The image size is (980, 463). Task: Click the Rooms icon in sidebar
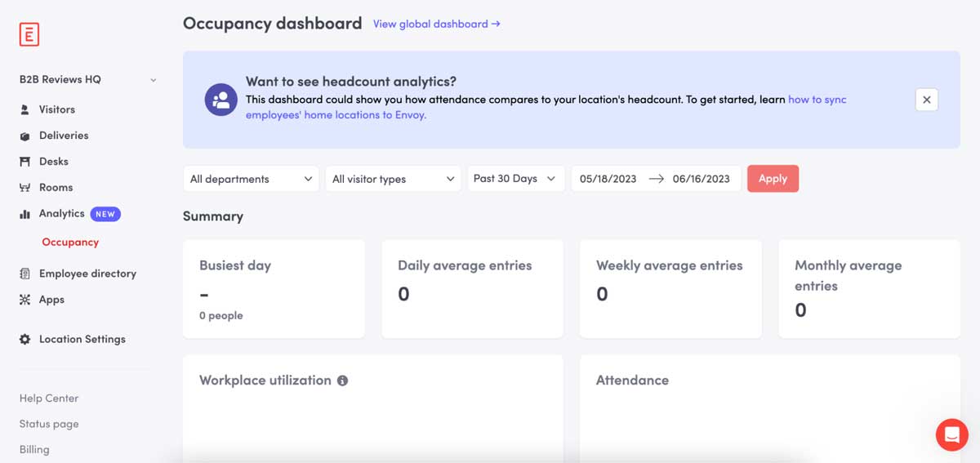(24, 188)
